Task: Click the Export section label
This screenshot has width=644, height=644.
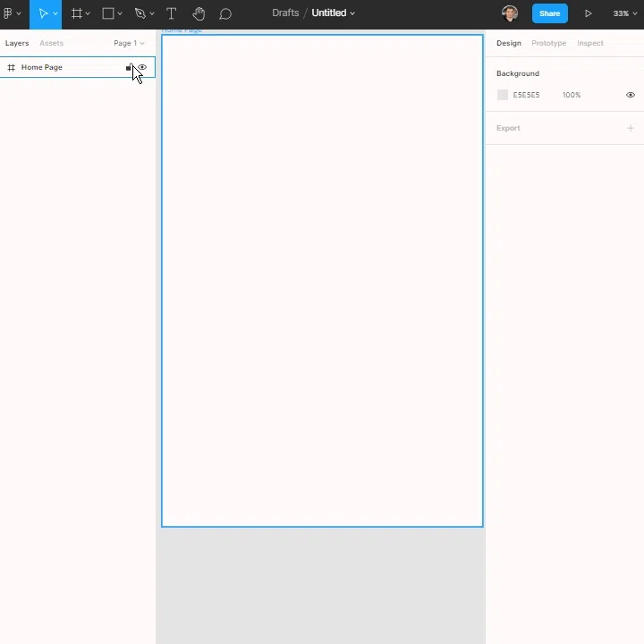Action: click(508, 128)
